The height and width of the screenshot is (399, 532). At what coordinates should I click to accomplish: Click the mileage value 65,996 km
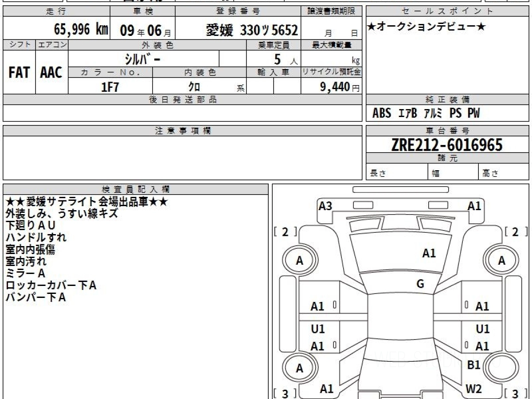81,30
